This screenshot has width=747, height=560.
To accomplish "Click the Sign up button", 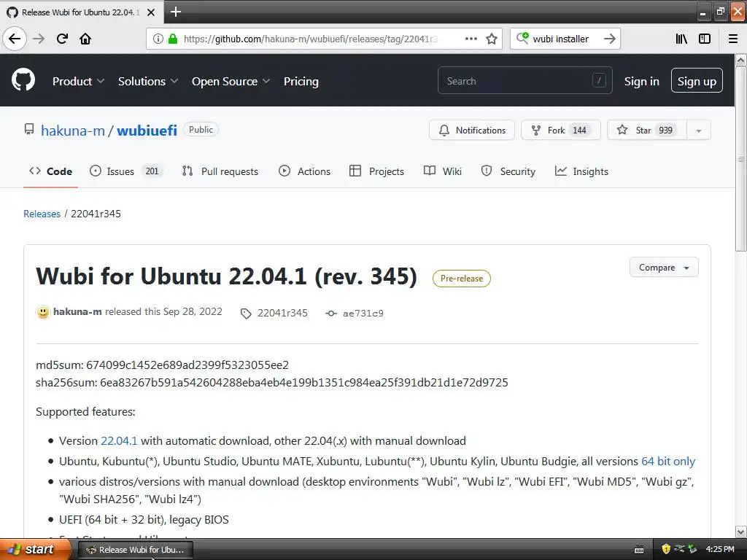I will [x=697, y=81].
